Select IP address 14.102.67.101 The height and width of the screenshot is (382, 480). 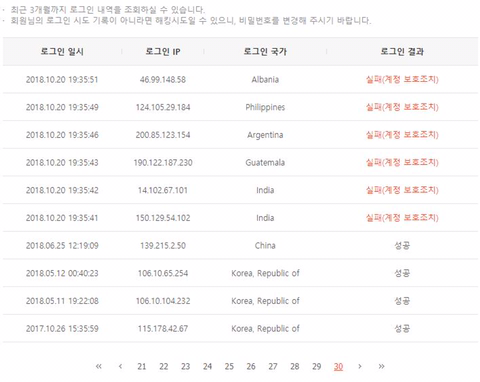163,190
